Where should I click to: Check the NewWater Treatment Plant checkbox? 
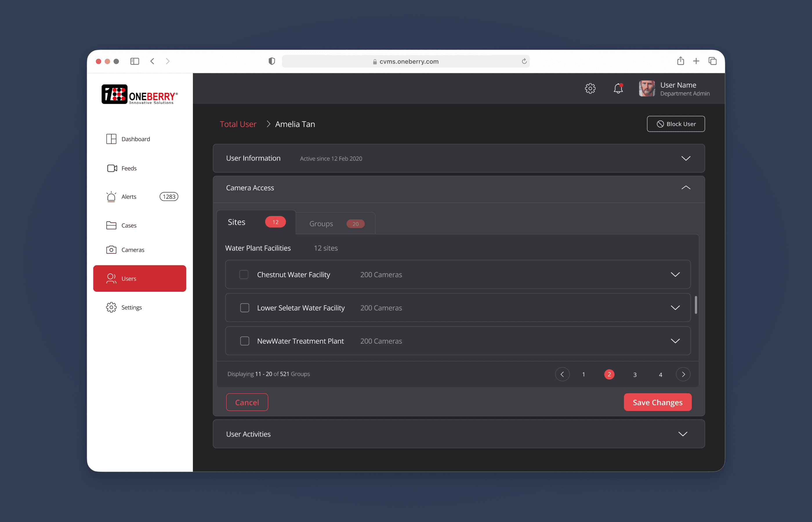244,341
